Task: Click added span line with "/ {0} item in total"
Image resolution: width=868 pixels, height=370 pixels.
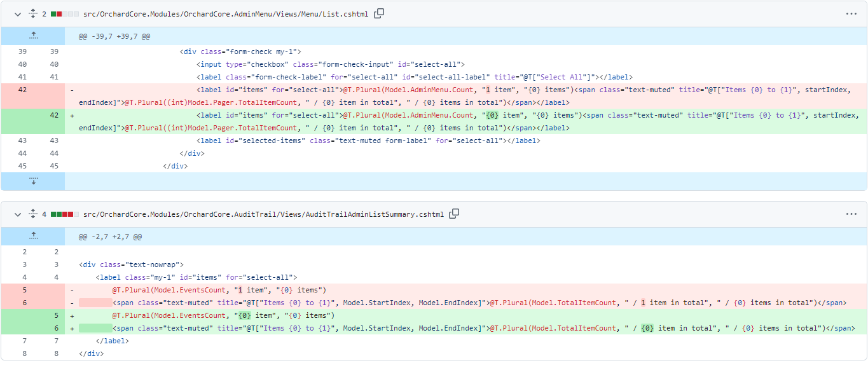Action: (x=483, y=328)
